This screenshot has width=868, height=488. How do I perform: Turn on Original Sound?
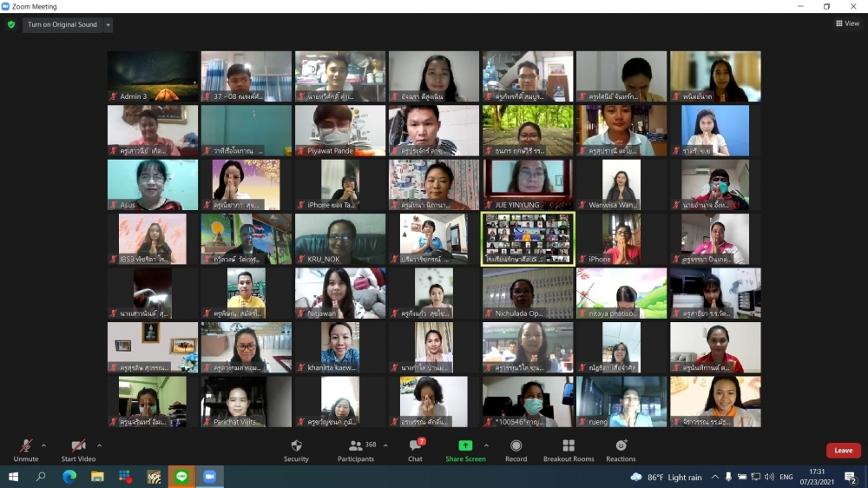tap(62, 25)
